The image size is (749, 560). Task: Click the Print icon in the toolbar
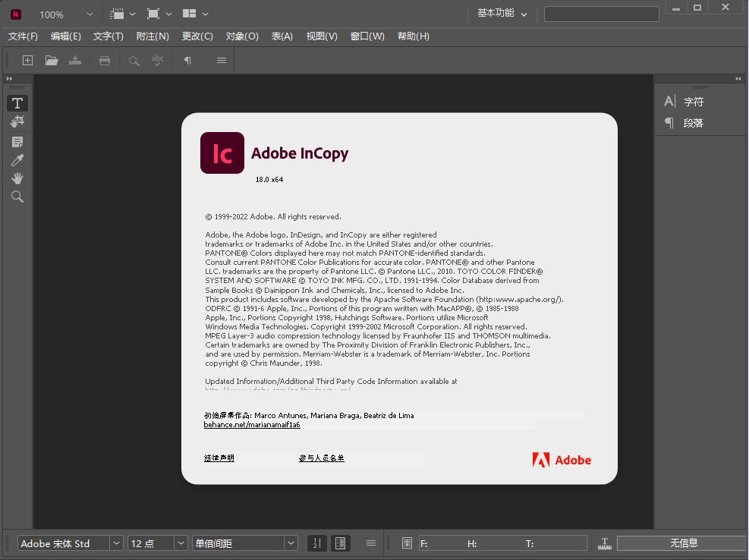(104, 61)
